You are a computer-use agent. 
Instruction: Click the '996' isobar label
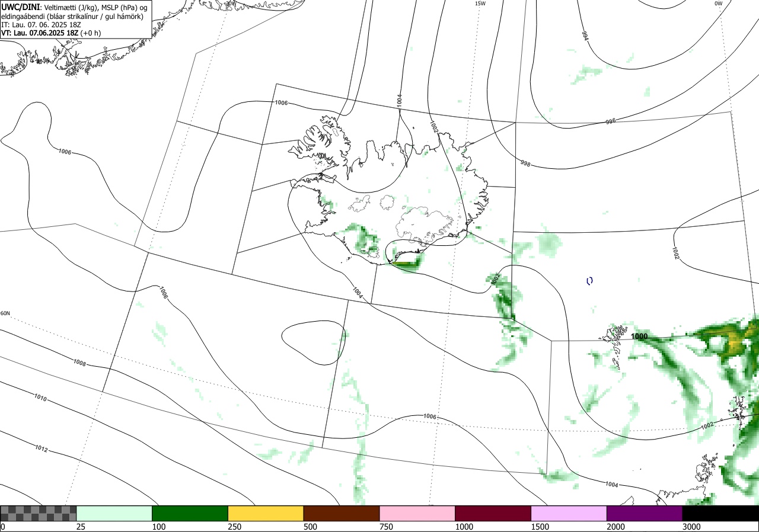tap(611, 121)
